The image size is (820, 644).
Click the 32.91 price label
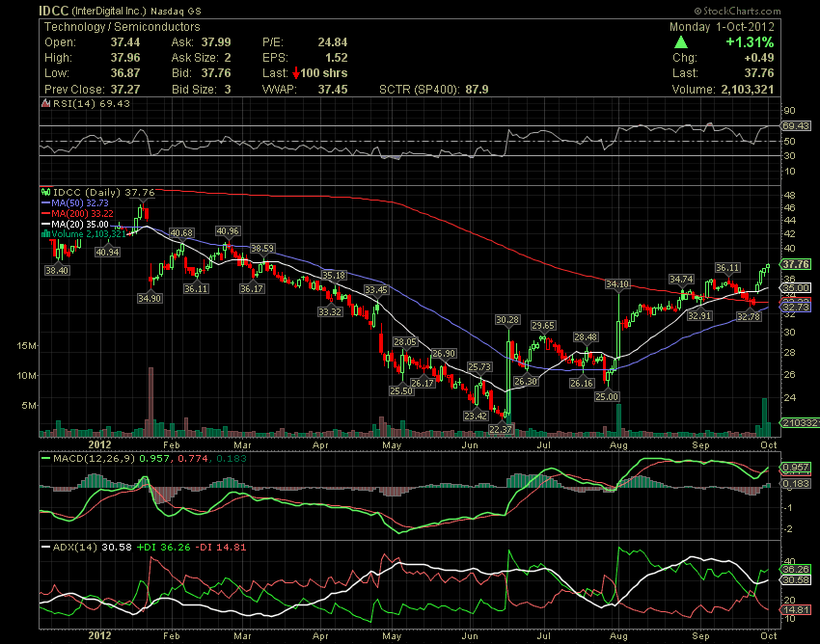(699, 315)
